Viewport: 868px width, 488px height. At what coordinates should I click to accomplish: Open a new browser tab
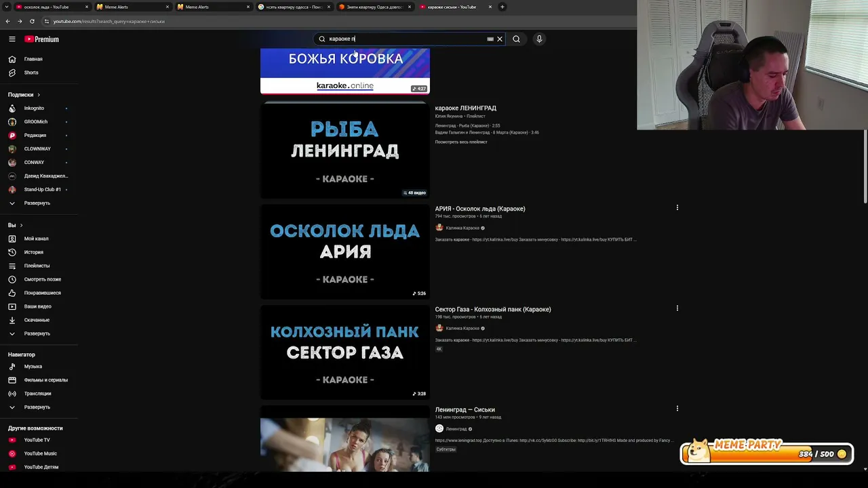[x=502, y=7]
